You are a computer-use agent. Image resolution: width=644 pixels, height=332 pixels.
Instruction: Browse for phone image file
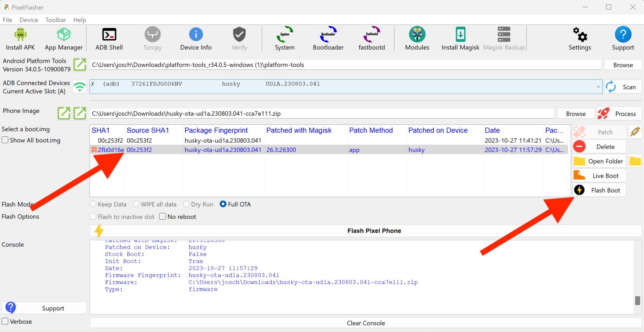click(576, 114)
